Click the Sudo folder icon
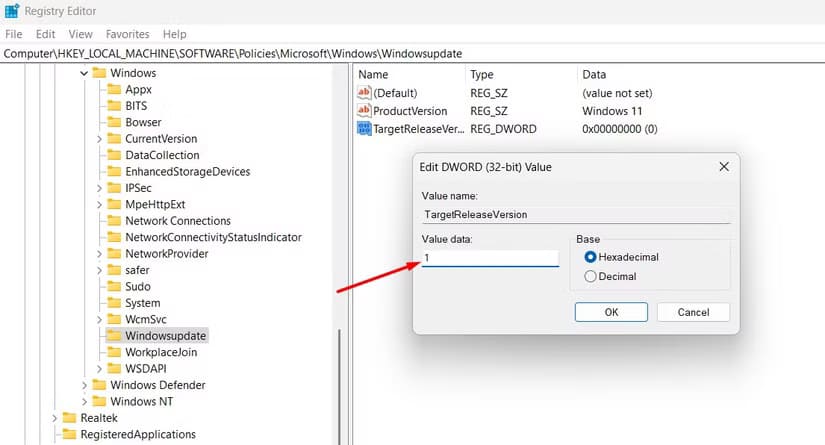 coord(114,286)
